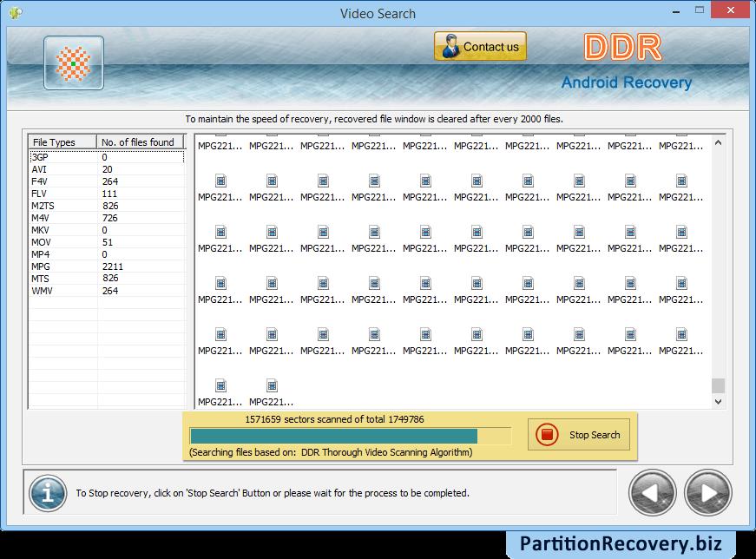The height and width of the screenshot is (559, 756).
Task: Click the count 726 in the M4V row
Action: click(x=110, y=218)
